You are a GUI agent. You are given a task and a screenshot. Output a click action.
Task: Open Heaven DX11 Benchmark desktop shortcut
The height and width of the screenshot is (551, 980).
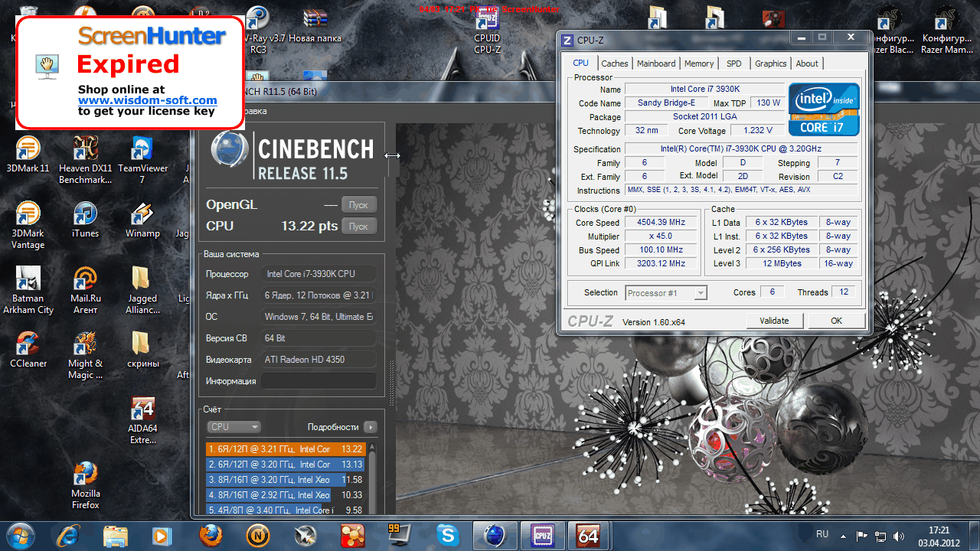(85, 148)
